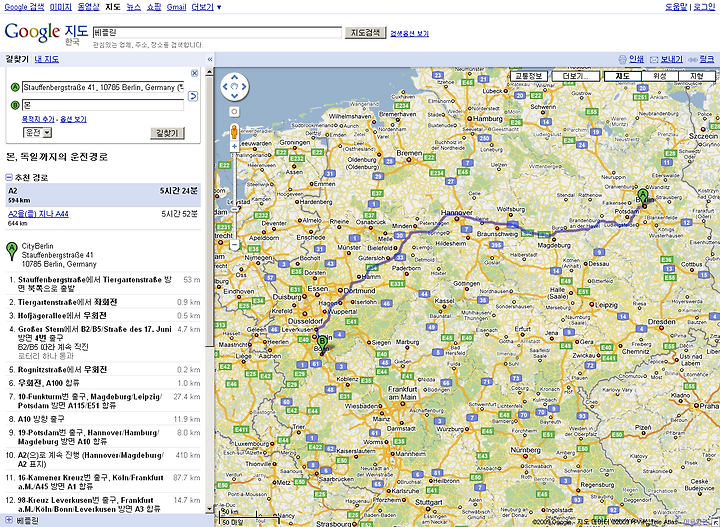The height and width of the screenshot is (527, 720).
Task: Click the 목적지 추가 link
Action: tap(38, 119)
